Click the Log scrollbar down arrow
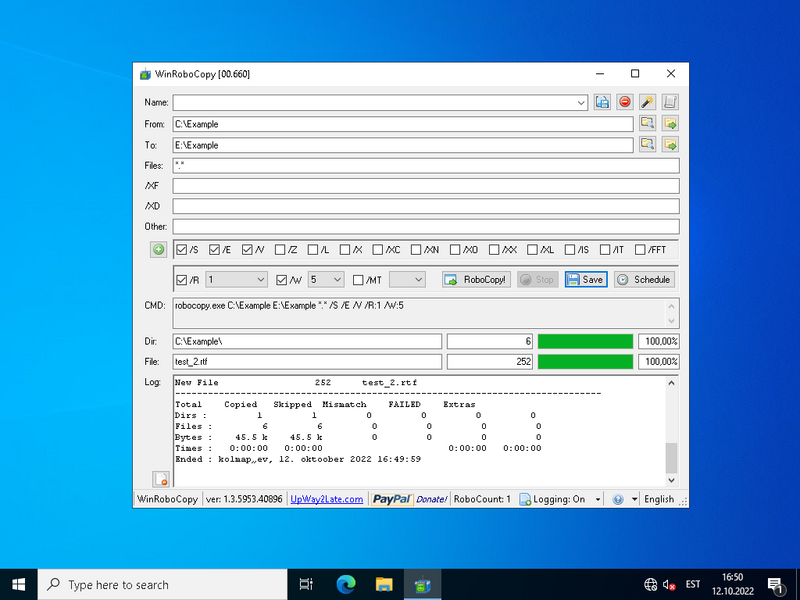The height and width of the screenshot is (600, 800). click(x=671, y=480)
